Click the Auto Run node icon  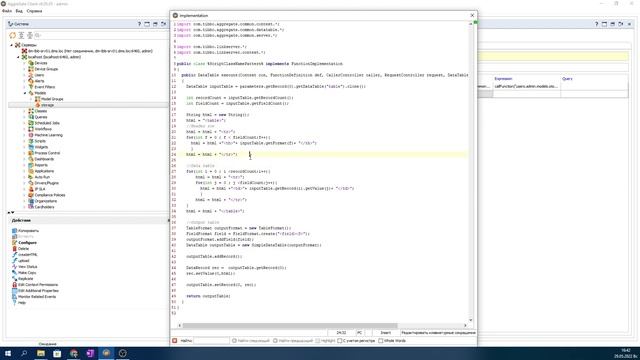click(31, 177)
